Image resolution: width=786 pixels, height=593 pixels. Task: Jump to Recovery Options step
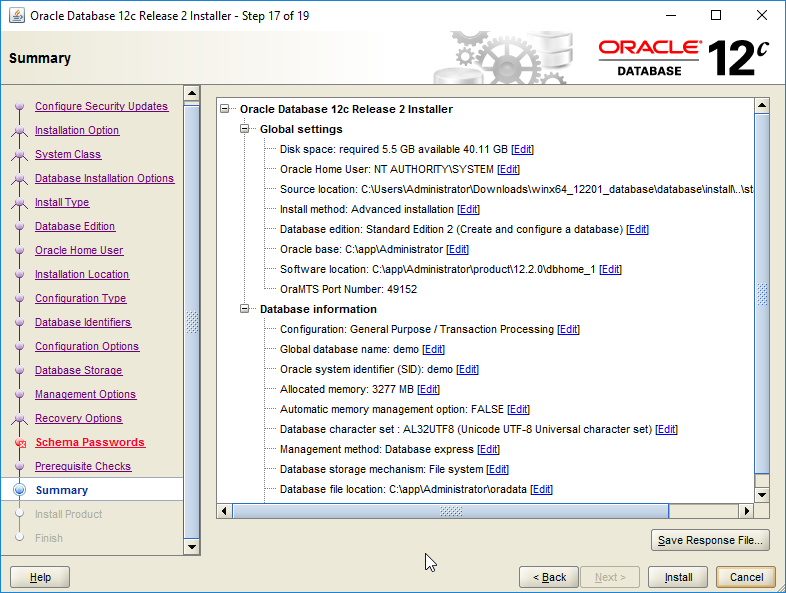(78, 419)
